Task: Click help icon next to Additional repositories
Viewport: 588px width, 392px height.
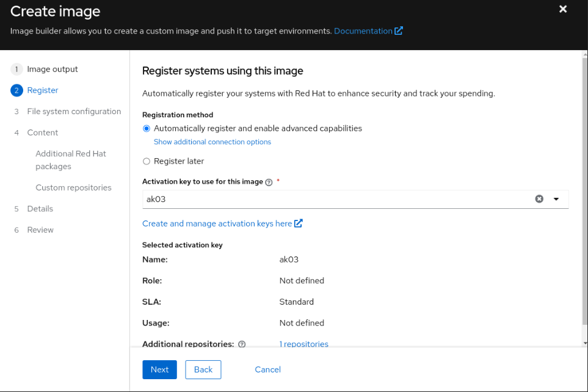Action: pyautogui.click(x=242, y=344)
